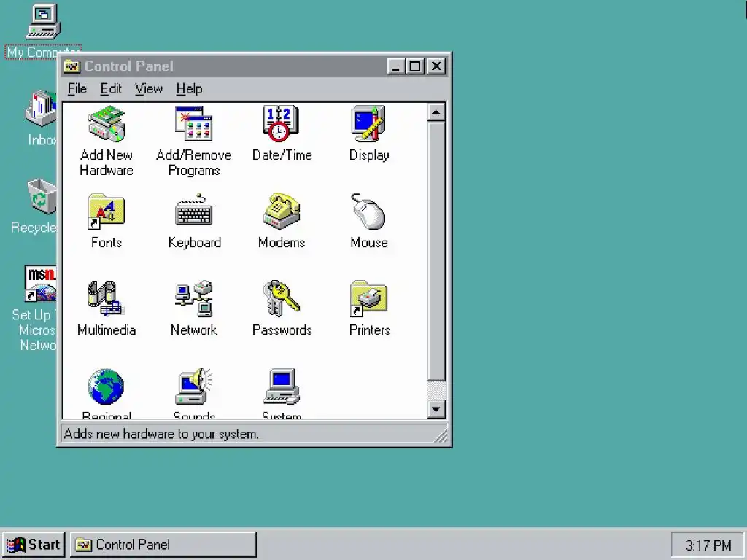This screenshot has height=560, width=747.
Task: Select My Computer desktop icon
Action: [43, 21]
